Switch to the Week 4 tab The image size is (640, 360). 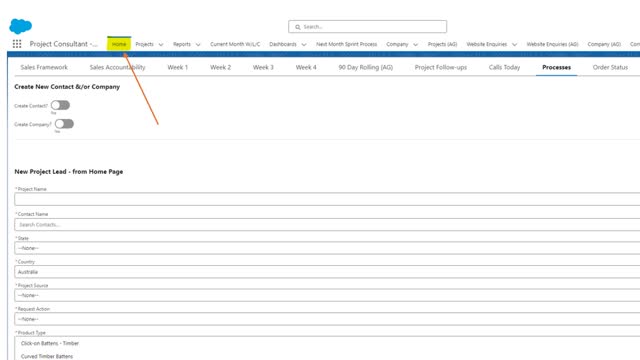point(306,67)
